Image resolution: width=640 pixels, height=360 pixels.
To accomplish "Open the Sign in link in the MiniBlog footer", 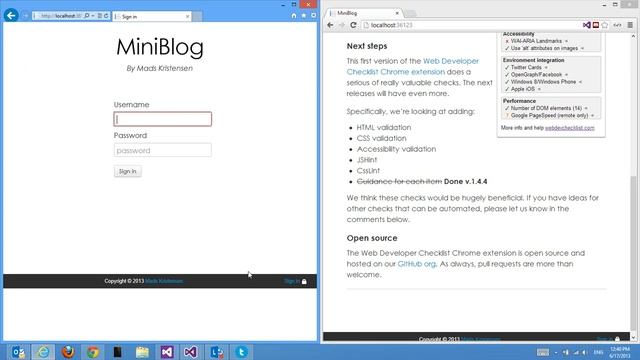I will point(292,281).
